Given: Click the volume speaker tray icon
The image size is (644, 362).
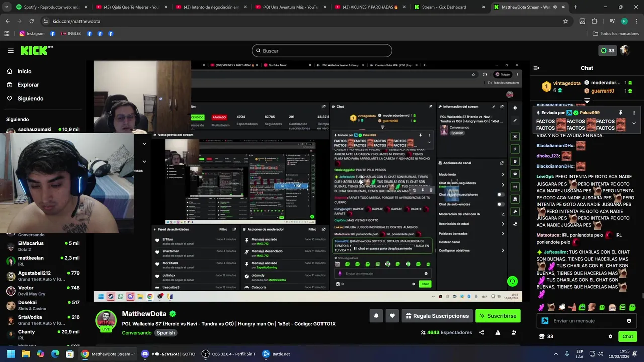Looking at the screenshot, I should click(x=601, y=354).
